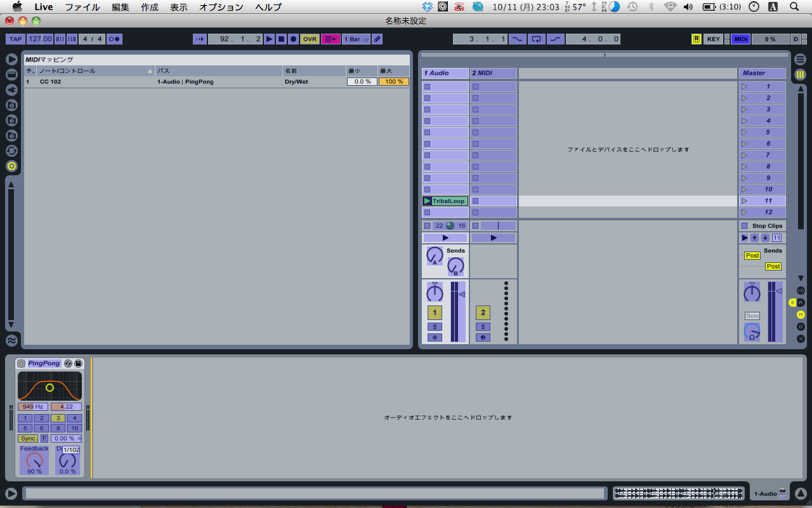Show the Live Devices browser
Image resolution: width=812 pixels, height=508 pixels.
(x=11, y=74)
